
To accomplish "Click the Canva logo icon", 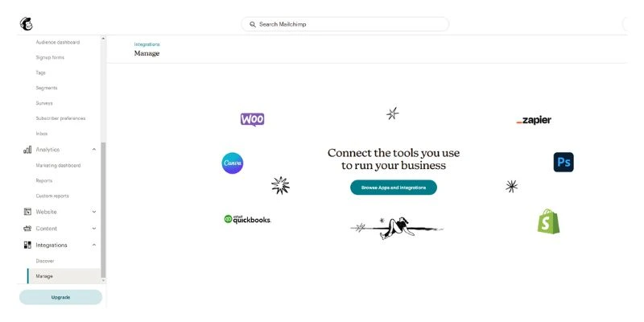I will click(233, 163).
